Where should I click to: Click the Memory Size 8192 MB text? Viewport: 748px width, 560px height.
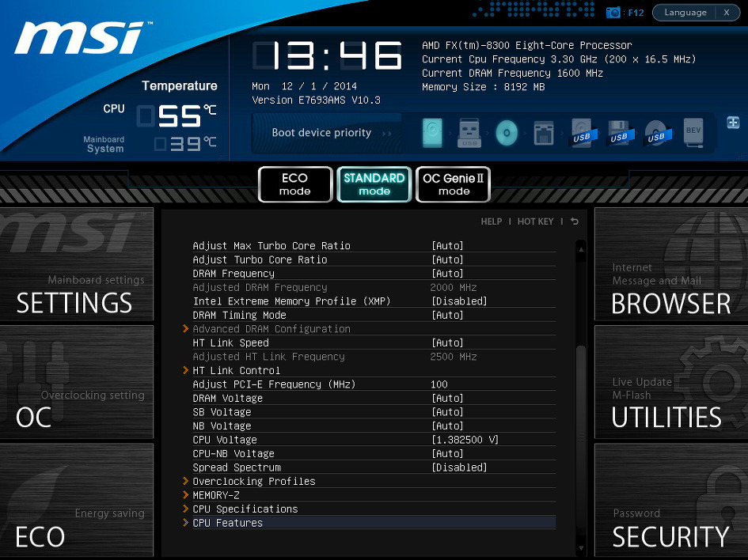484,87
